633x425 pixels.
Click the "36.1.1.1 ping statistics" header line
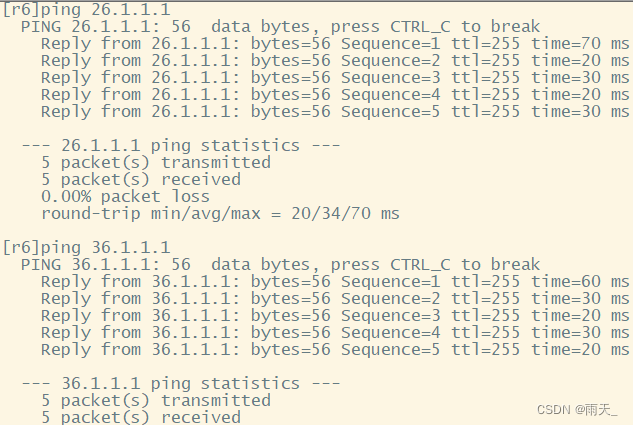point(180,384)
